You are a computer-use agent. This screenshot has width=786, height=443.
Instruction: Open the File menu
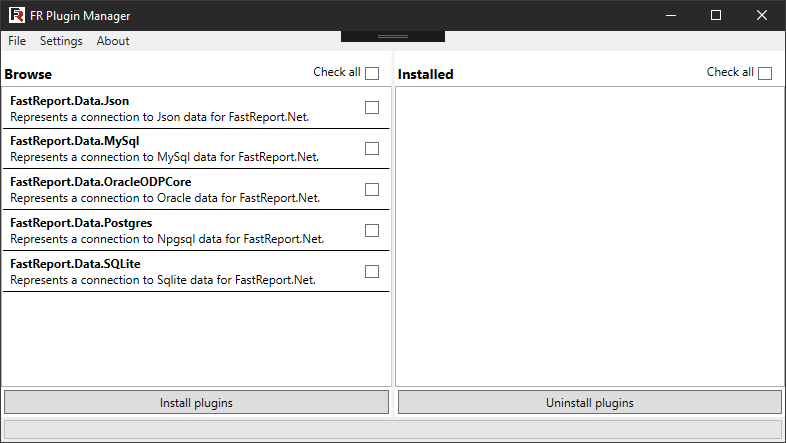[x=17, y=41]
